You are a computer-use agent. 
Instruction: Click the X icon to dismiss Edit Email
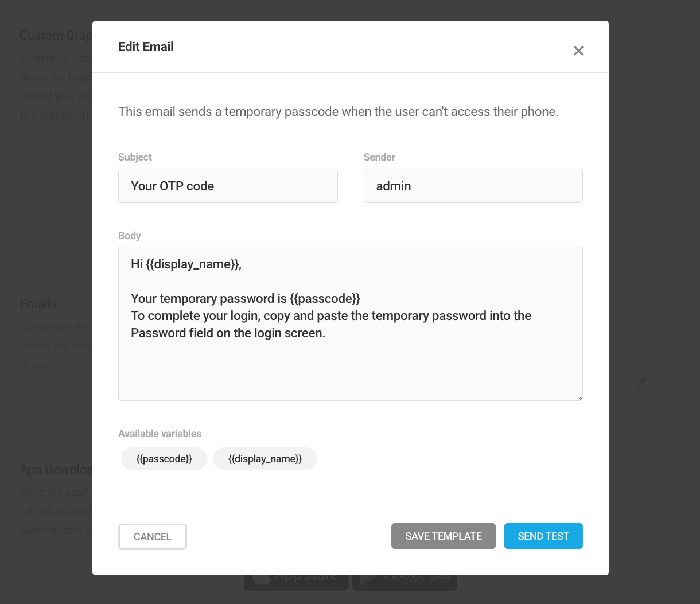(578, 50)
